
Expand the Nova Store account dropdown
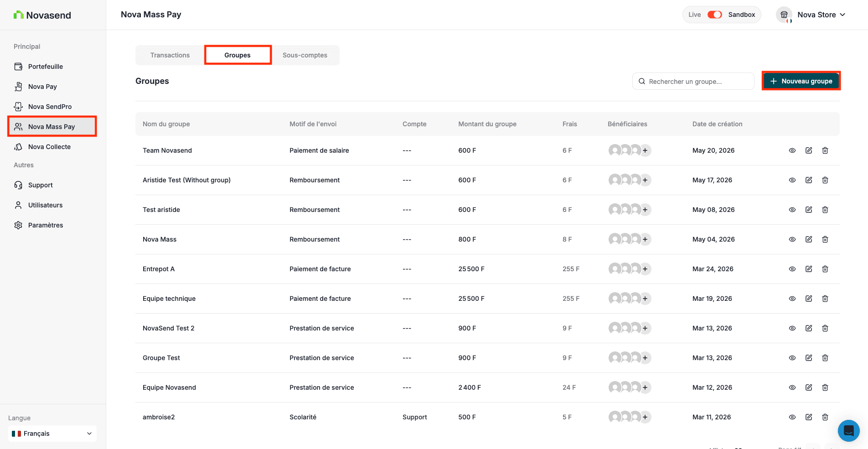click(x=811, y=15)
